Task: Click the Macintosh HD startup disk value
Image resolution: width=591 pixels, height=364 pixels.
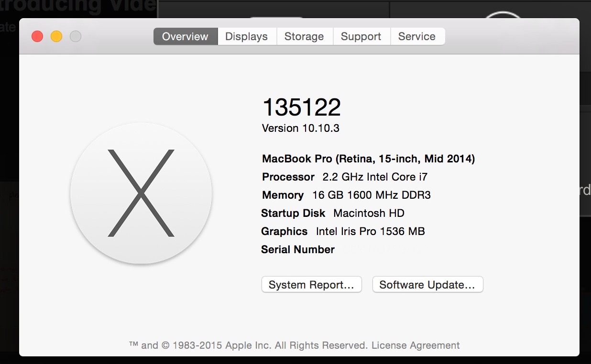Action: (369, 213)
